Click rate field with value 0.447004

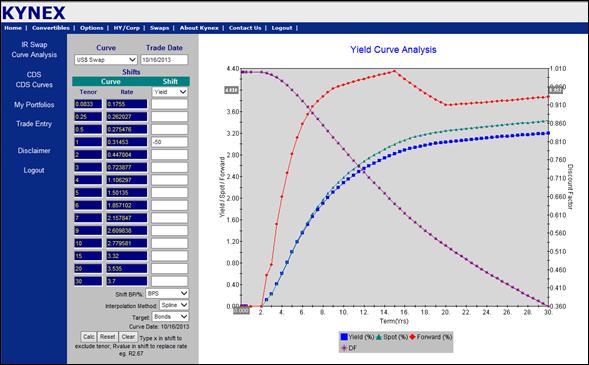127,155
